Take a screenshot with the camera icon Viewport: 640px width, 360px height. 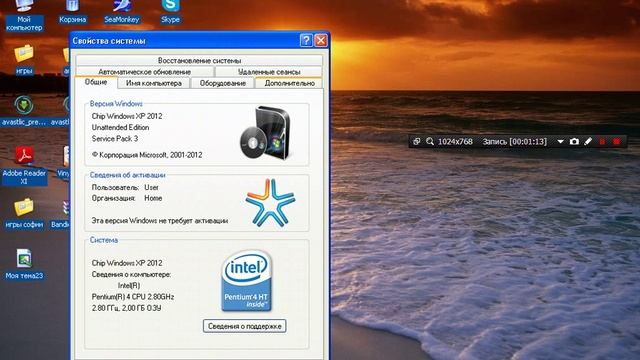(574, 141)
